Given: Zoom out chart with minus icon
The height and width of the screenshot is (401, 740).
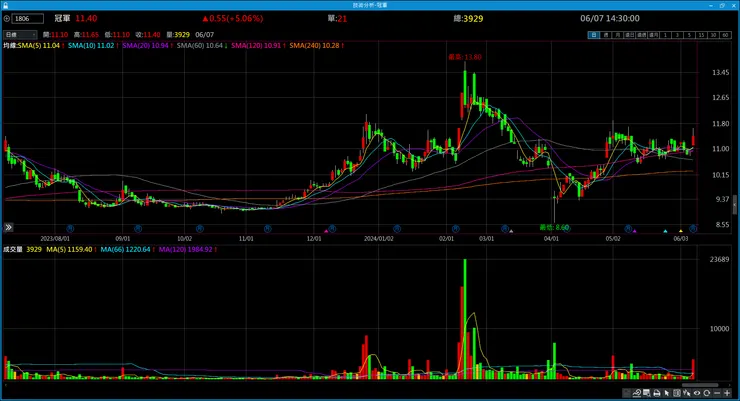Looking at the screenshot, I should (717, 393).
